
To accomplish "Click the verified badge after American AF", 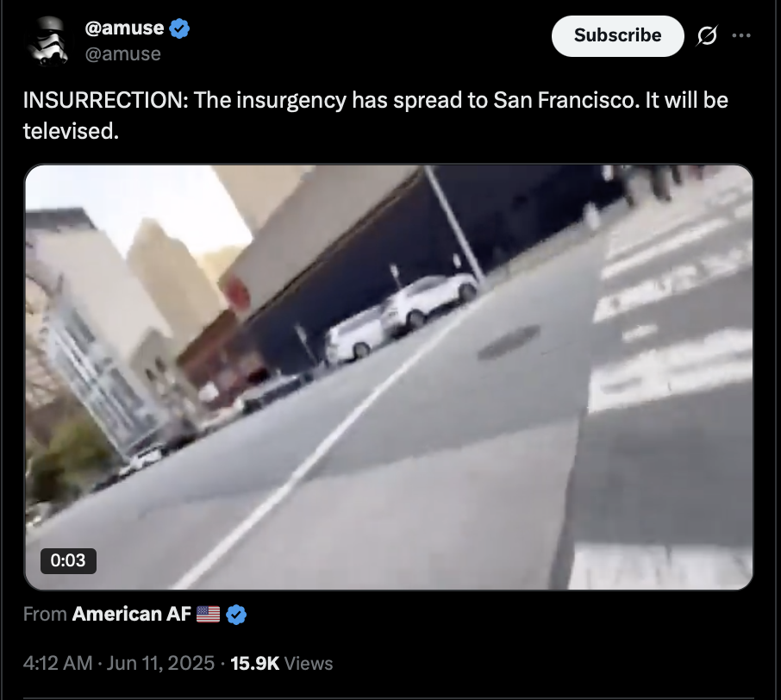I will point(236,615).
